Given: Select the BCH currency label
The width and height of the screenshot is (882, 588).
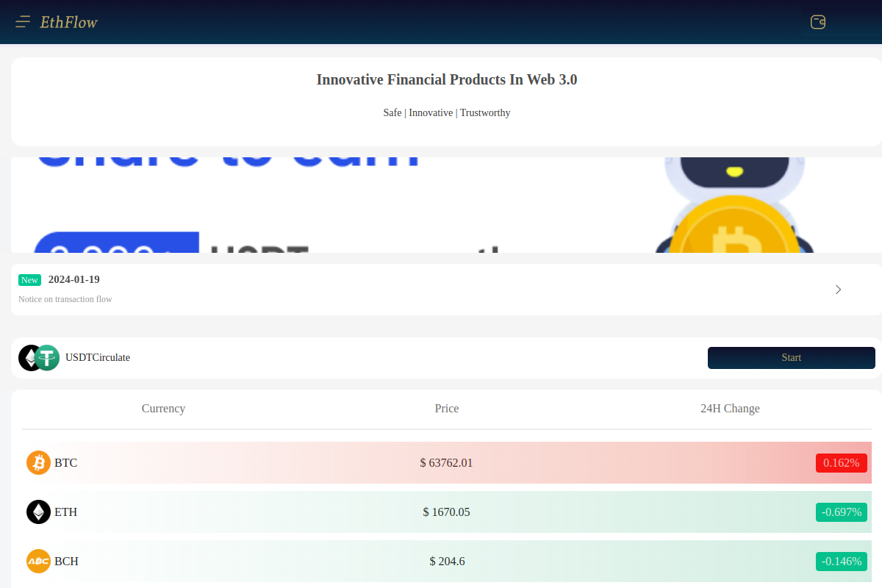Looking at the screenshot, I should 66,562.
